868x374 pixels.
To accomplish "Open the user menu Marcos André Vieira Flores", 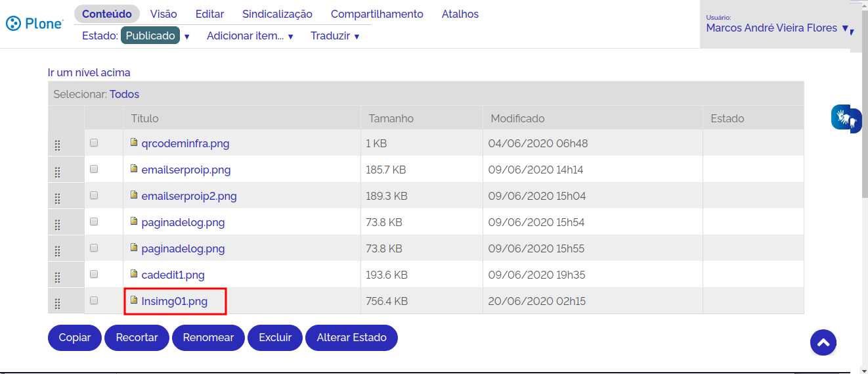I will 777,28.
